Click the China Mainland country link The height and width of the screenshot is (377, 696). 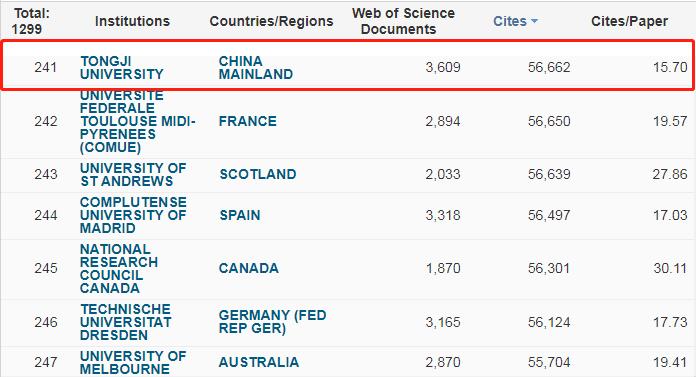[256, 67]
